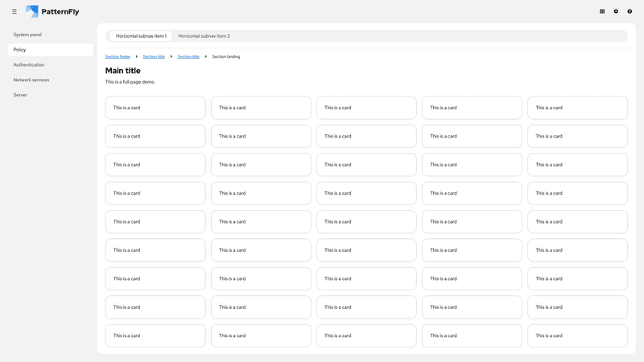The width and height of the screenshot is (644, 362).
Task: Toggle the hamburger navigation menu
Action: [x=14, y=11]
